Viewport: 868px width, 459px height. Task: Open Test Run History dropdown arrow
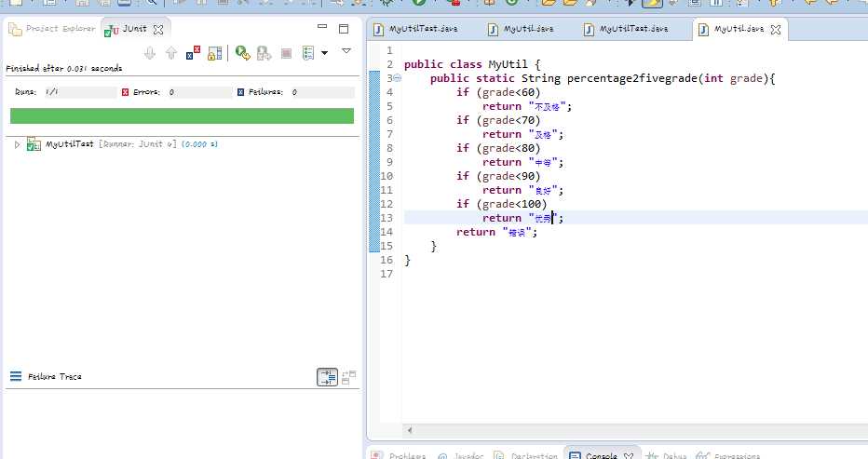pos(324,53)
